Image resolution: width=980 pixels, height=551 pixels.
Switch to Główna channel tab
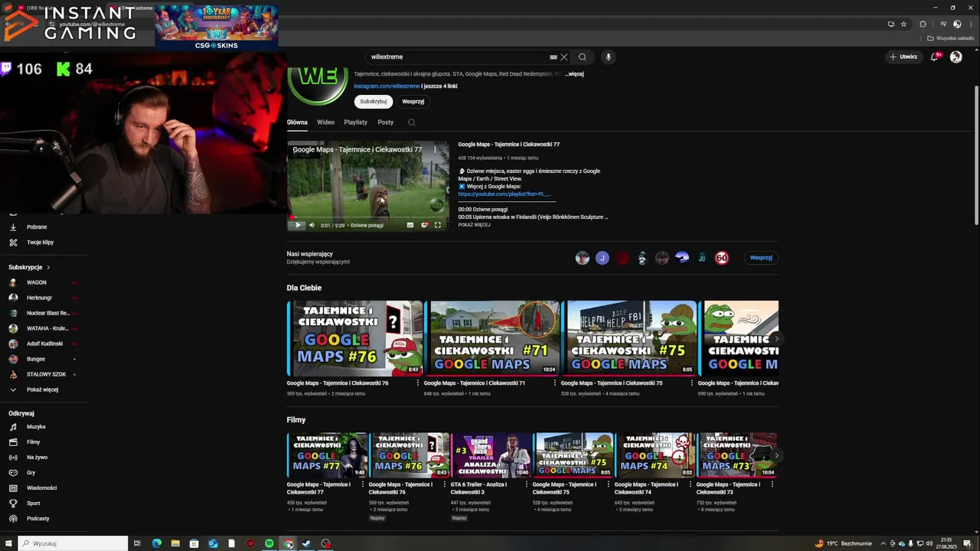[x=297, y=122]
